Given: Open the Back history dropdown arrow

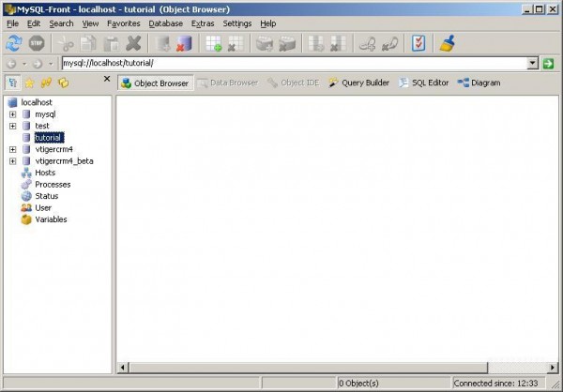Looking at the screenshot, I should pyautogui.click(x=24, y=64).
